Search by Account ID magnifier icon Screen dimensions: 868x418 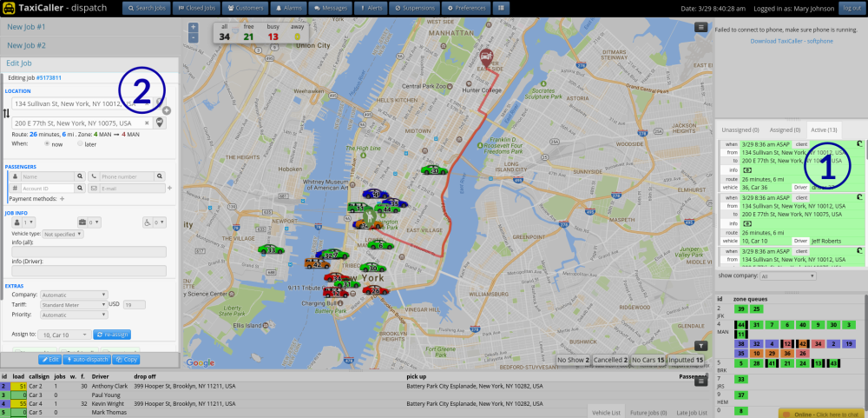coord(79,189)
